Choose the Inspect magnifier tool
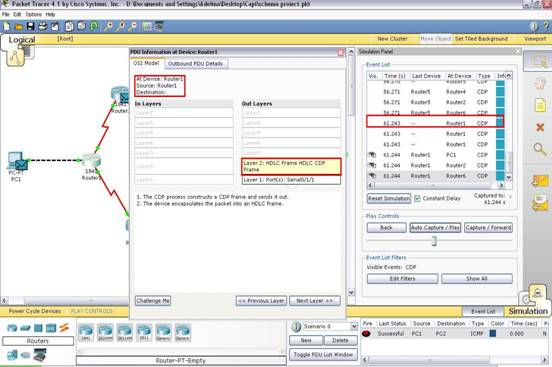Viewport: 552px width, 367px height. 540,149
